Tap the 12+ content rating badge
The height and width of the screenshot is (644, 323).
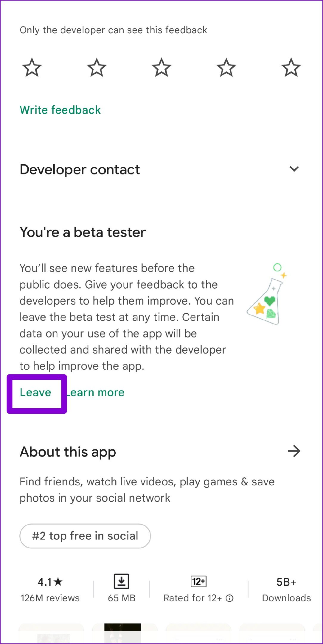(x=198, y=581)
